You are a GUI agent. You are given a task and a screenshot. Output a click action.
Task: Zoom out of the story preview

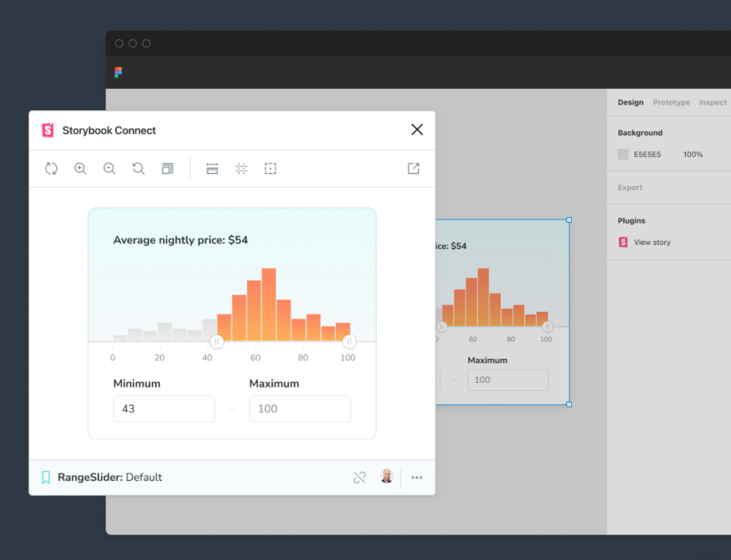click(109, 168)
